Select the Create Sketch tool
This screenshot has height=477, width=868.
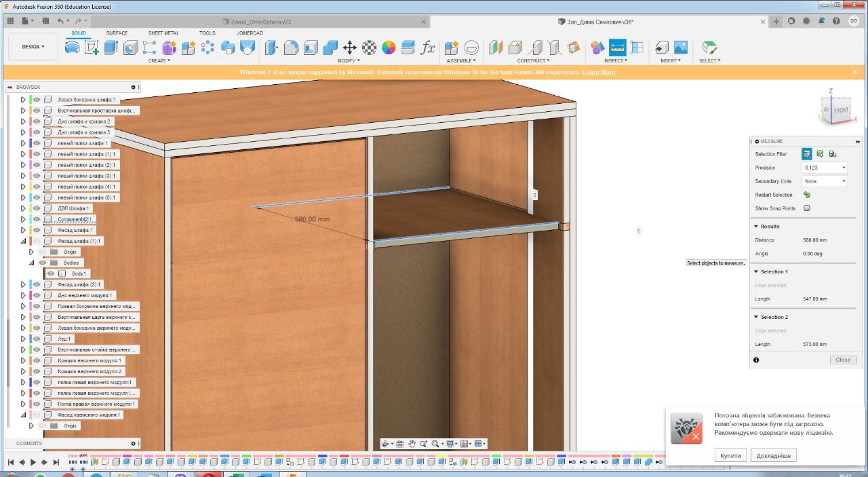92,47
